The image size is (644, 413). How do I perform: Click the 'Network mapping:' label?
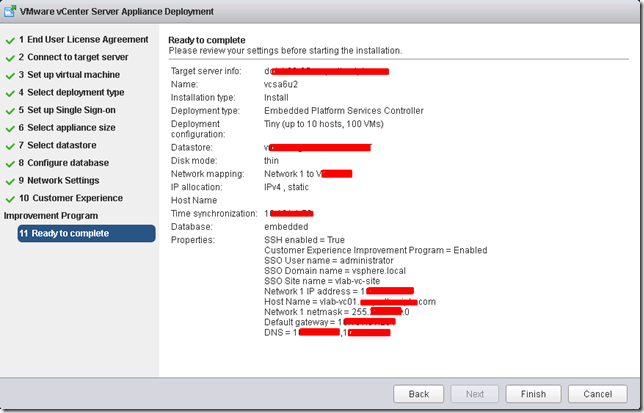click(x=207, y=174)
